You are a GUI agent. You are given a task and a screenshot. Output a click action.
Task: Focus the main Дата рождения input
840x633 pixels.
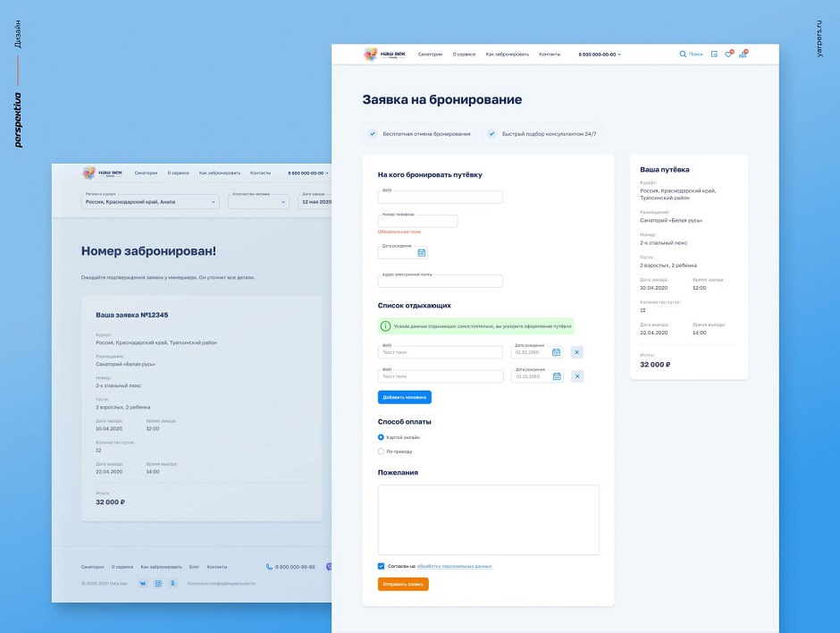coord(403,252)
